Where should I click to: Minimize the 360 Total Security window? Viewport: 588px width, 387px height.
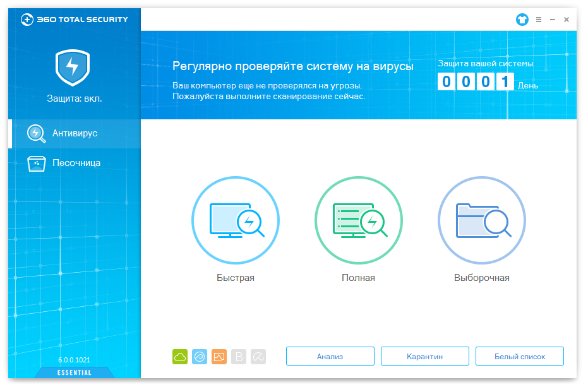(x=553, y=20)
